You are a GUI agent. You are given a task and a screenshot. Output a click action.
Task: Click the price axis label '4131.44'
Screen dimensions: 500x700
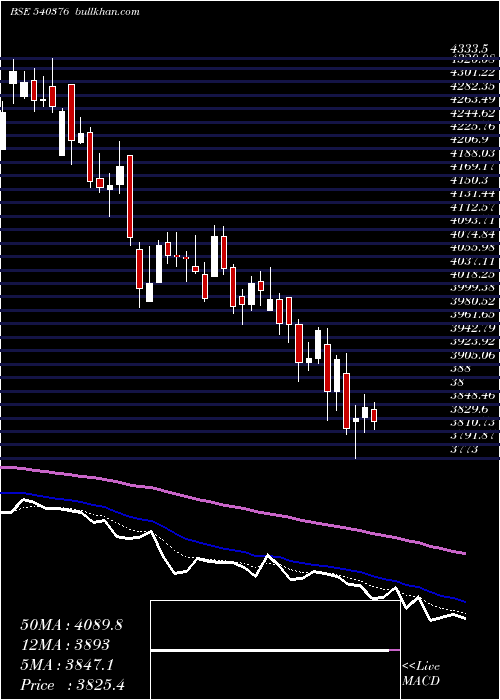tap(472, 193)
